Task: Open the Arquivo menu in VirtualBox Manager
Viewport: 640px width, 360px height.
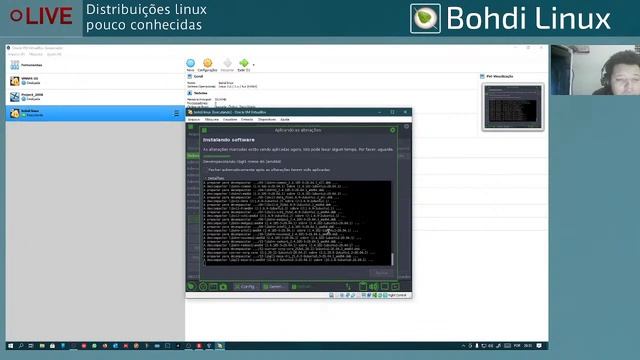Action: (16, 54)
